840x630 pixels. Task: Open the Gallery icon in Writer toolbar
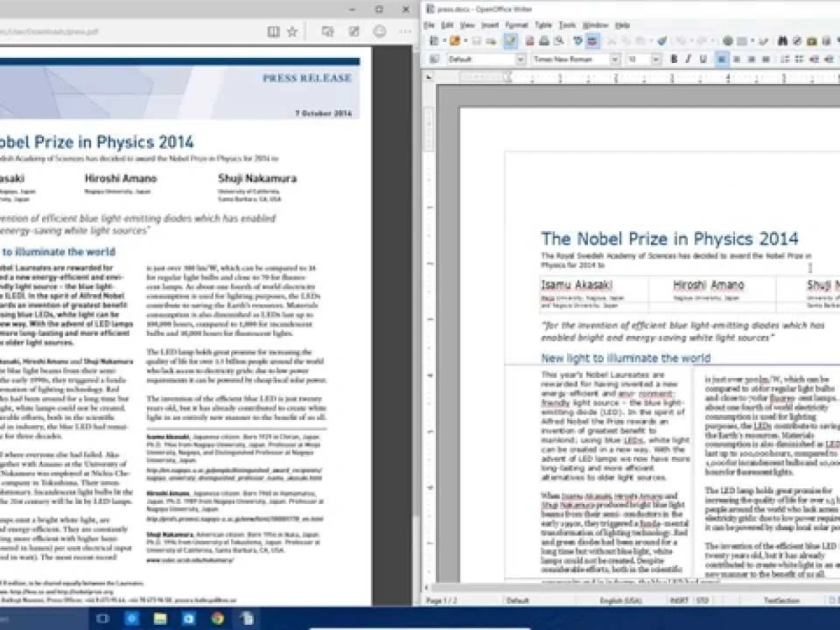pyautogui.click(x=811, y=41)
